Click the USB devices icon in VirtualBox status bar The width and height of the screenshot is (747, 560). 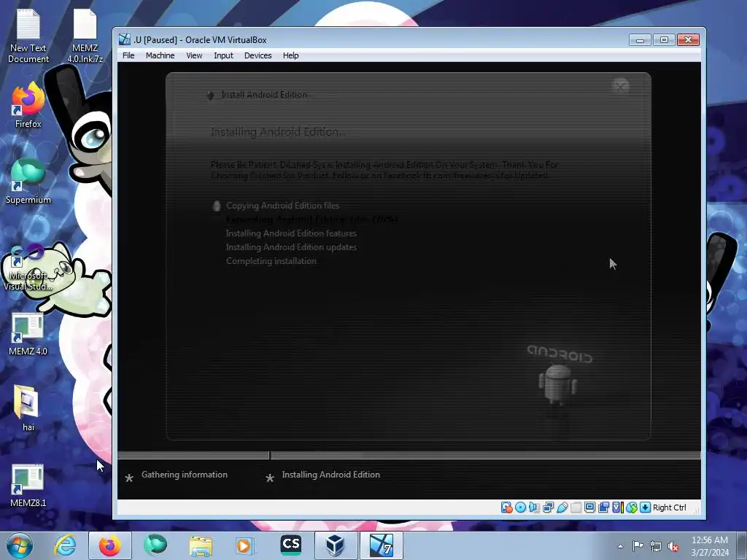click(x=562, y=507)
